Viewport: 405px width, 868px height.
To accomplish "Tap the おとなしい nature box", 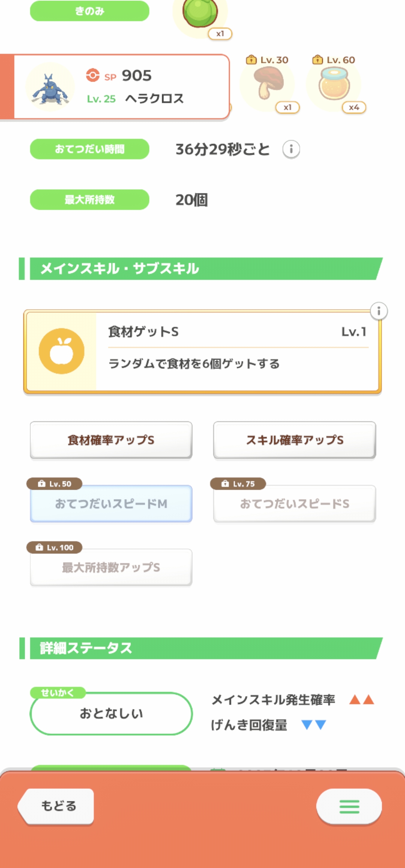I will pos(111,713).
